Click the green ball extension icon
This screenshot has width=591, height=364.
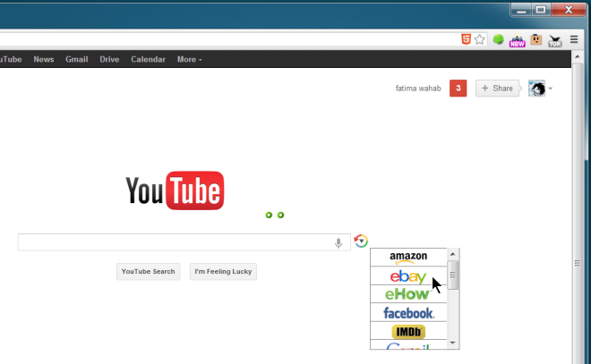[498, 39]
